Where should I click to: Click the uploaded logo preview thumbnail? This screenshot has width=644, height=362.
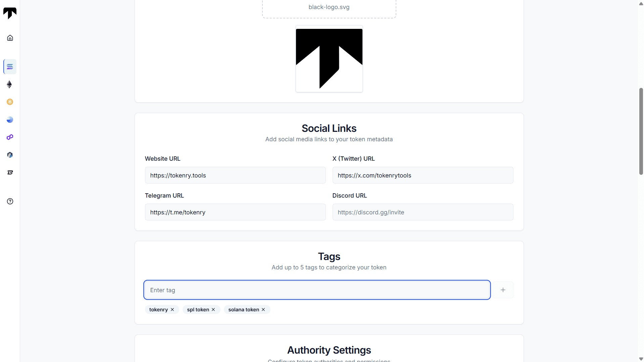coord(329,59)
